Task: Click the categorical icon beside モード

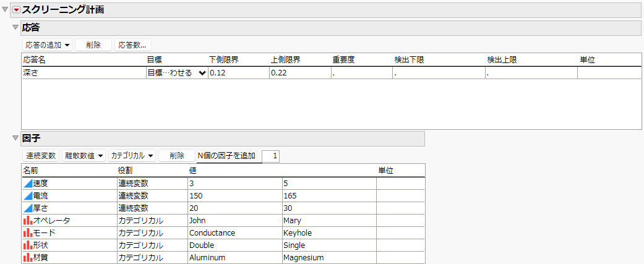Action: click(x=27, y=233)
